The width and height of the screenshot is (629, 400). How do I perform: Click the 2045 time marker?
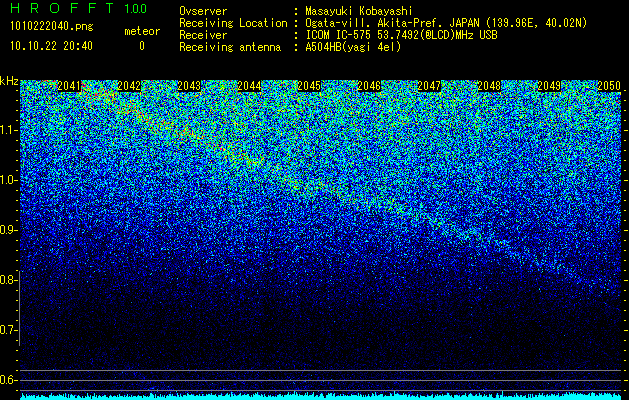309,86
